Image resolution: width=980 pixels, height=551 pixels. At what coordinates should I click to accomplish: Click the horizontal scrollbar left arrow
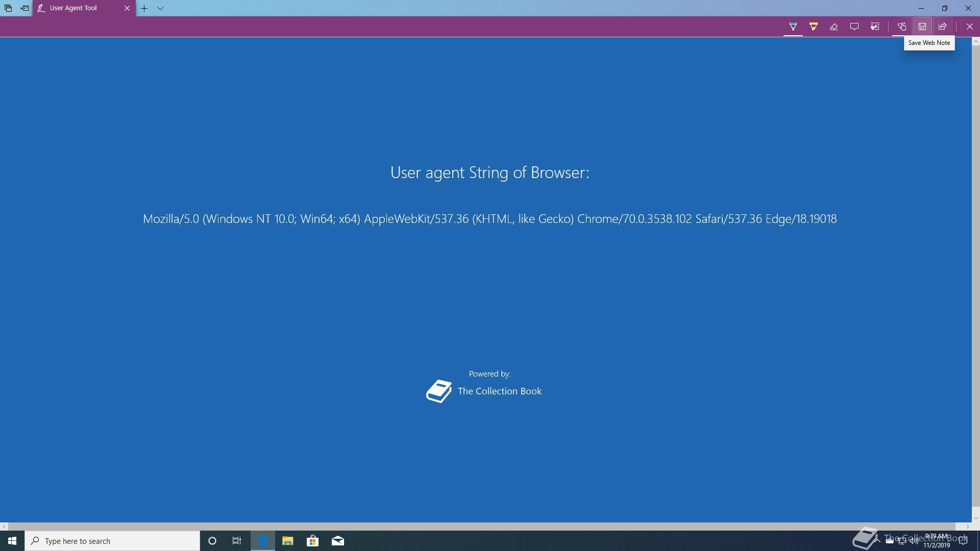coord(4,527)
